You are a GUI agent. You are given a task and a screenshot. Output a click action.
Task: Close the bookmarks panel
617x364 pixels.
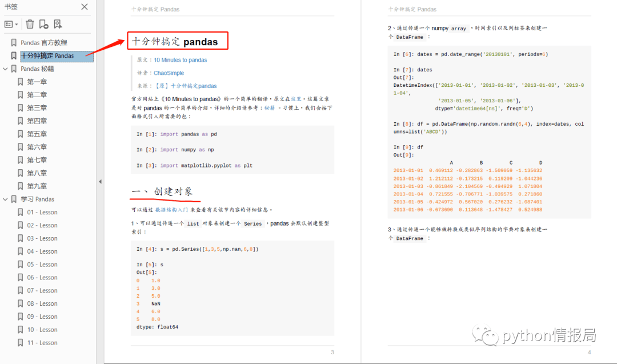pyautogui.click(x=84, y=7)
